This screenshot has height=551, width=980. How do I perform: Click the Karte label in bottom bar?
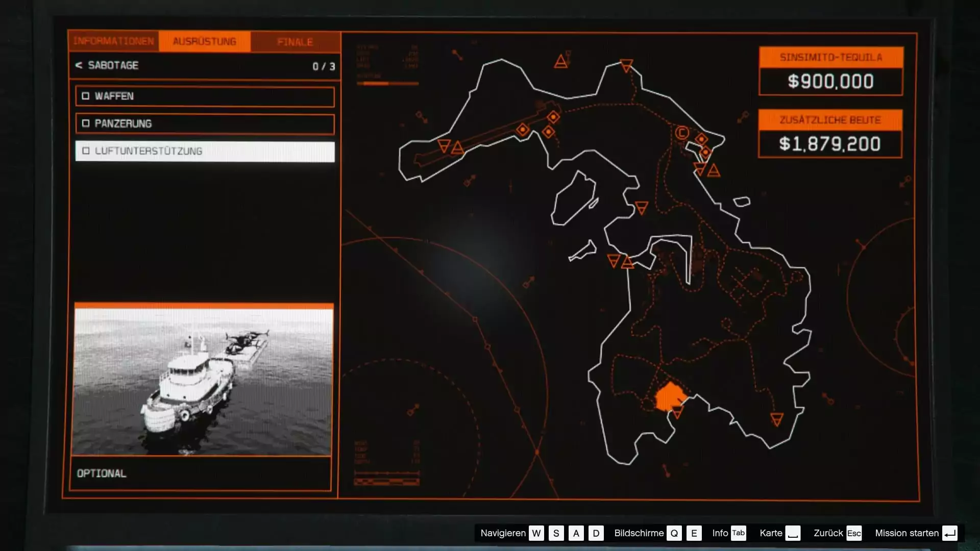tap(771, 533)
